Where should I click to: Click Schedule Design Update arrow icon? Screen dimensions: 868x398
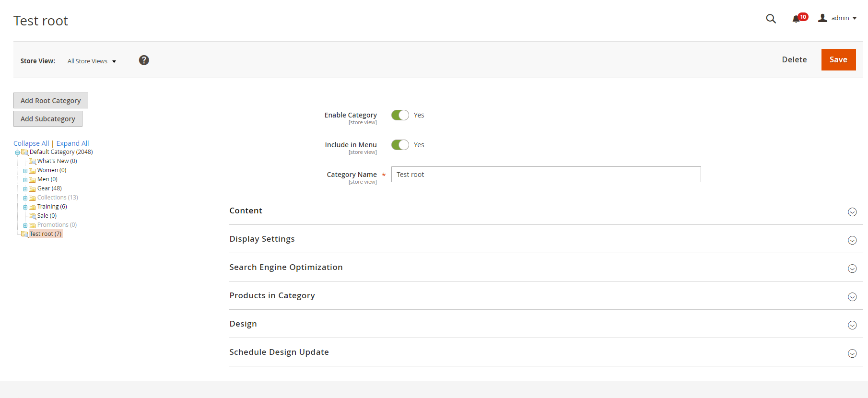(852, 353)
